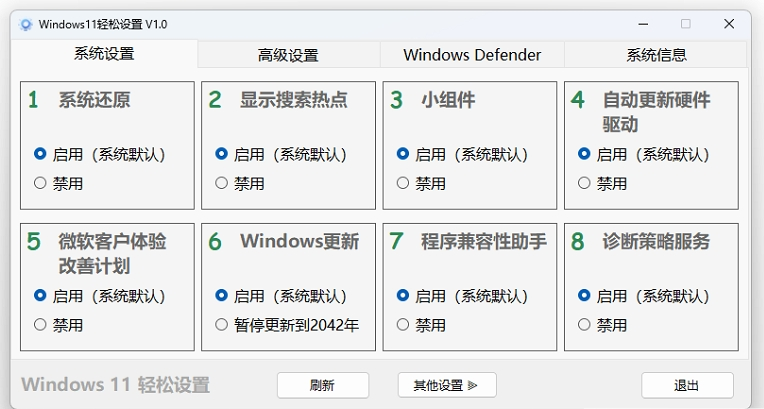Select 禁用 for 微软客户体验改善计划

40,324
